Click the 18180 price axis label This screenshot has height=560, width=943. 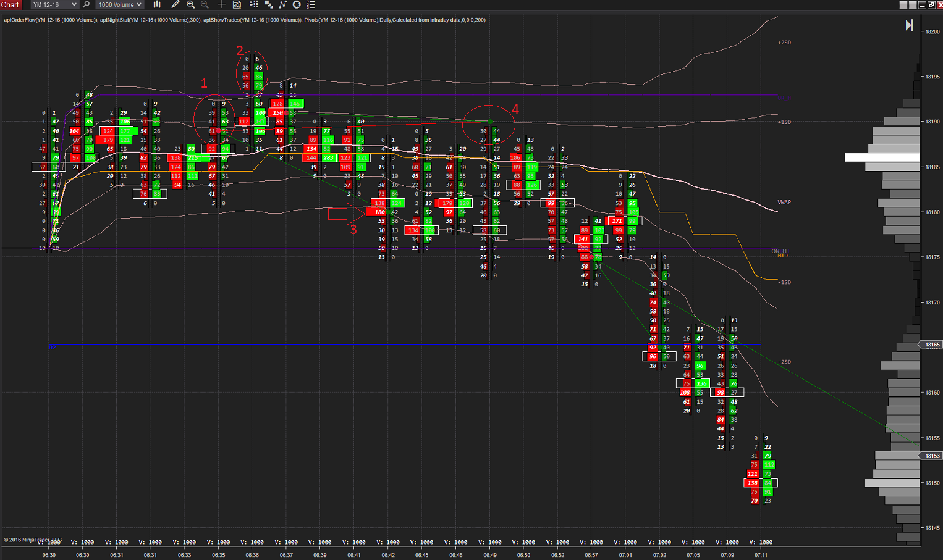(x=932, y=212)
